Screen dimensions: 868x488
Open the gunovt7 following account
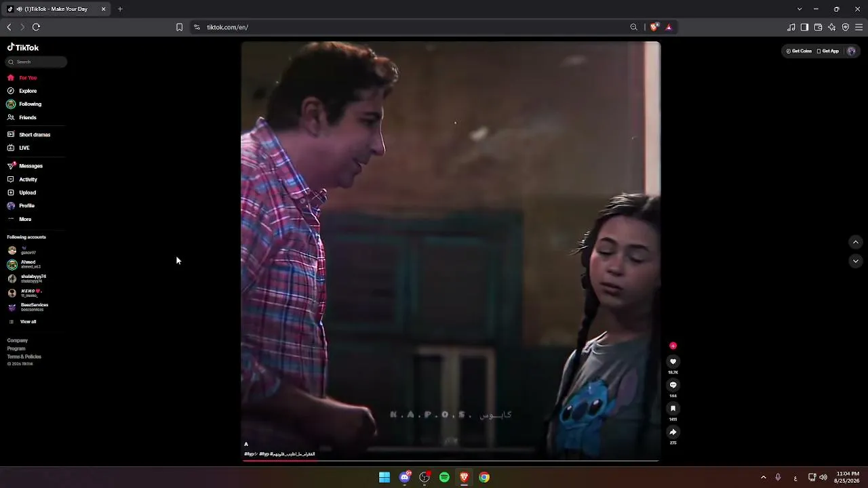pyautogui.click(x=22, y=251)
